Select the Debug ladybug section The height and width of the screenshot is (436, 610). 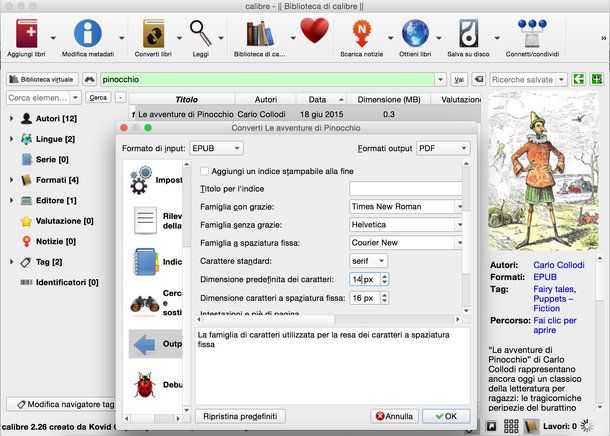point(145,385)
